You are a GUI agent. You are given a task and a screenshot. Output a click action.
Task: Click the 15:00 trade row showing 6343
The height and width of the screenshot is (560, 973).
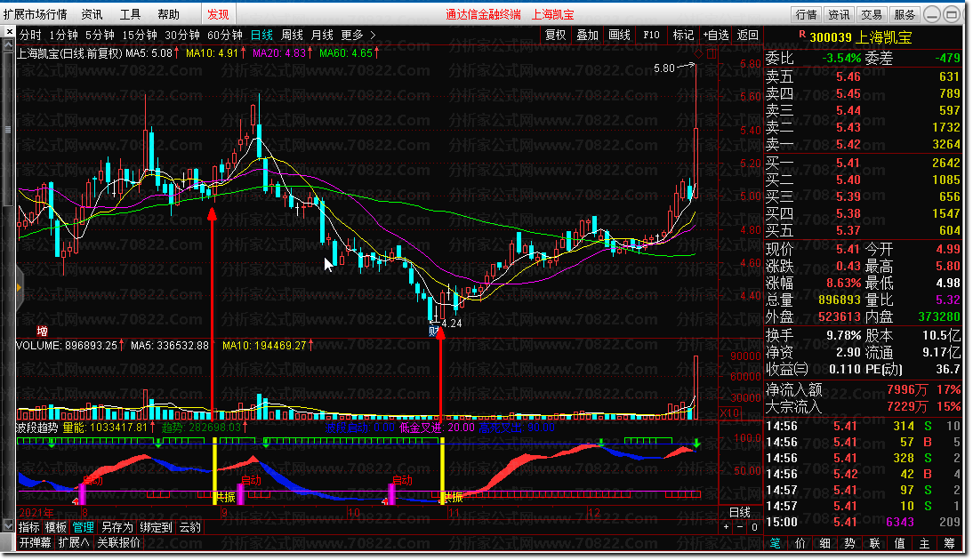[864, 522]
